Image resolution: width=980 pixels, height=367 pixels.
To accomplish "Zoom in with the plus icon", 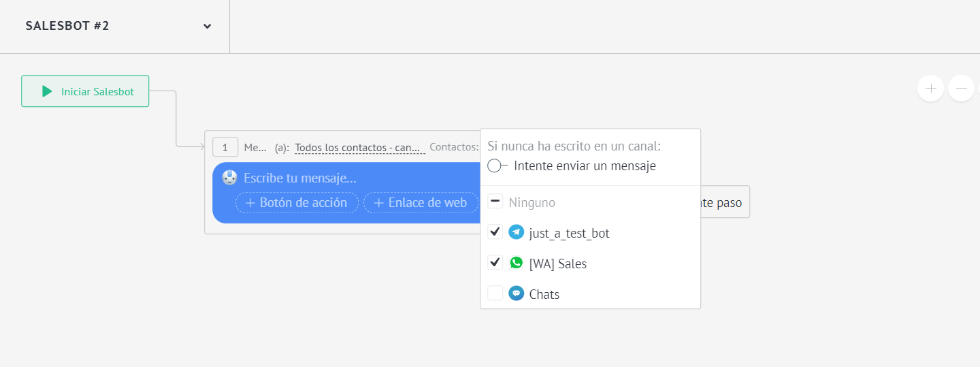I will [930, 89].
